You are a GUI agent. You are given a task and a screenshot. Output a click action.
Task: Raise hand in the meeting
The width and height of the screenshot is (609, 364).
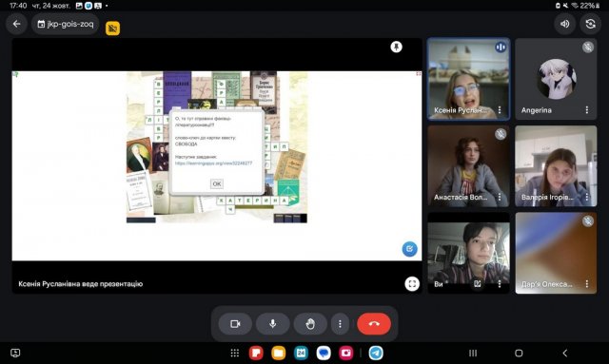tap(310, 324)
